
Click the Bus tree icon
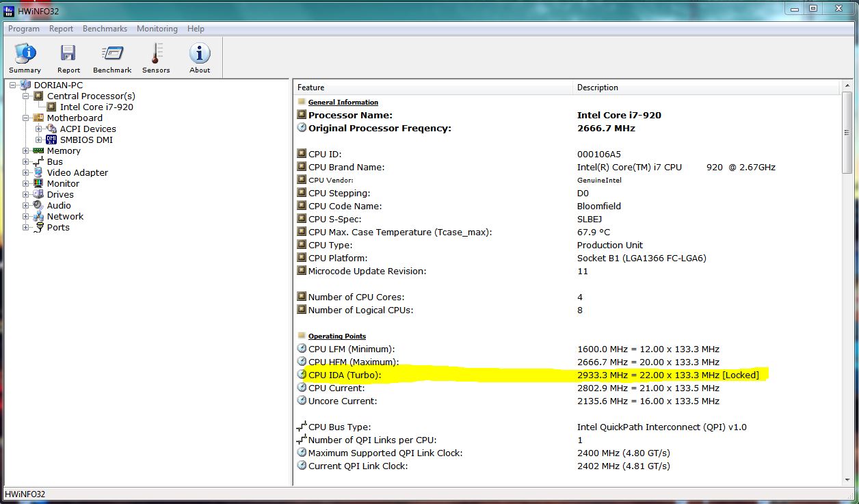pos(38,161)
